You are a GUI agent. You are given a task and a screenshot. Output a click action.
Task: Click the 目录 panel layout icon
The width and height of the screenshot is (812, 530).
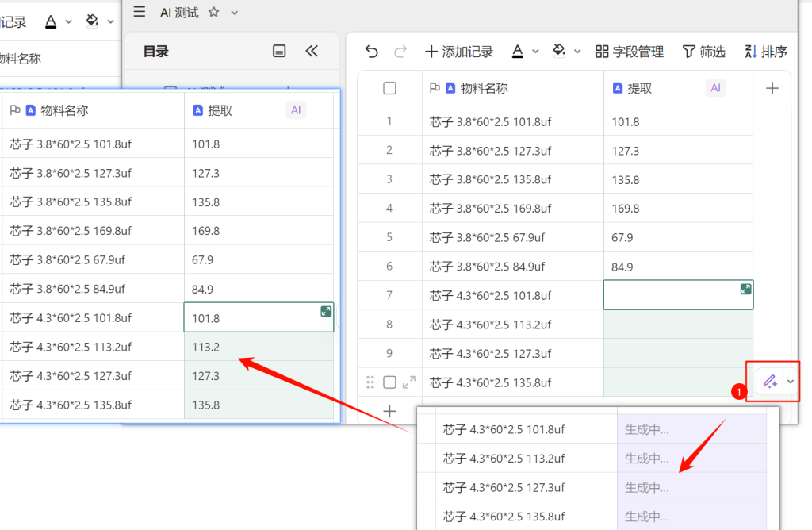click(279, 51)
